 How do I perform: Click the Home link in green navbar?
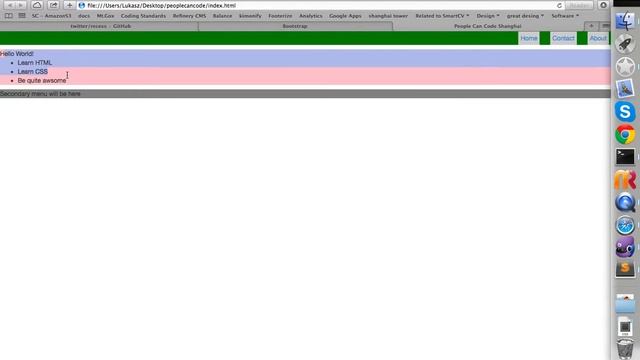pyautogui.click(x=529, y=38)
